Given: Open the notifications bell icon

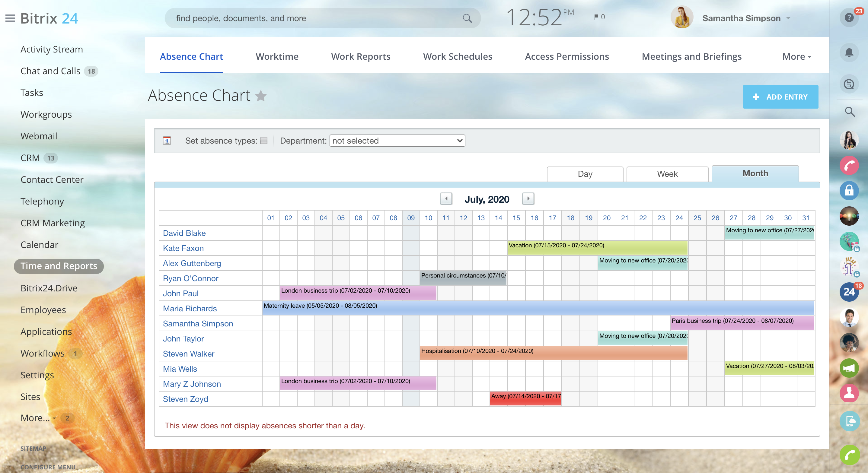Looking at the screenshot, I should 849,52.
